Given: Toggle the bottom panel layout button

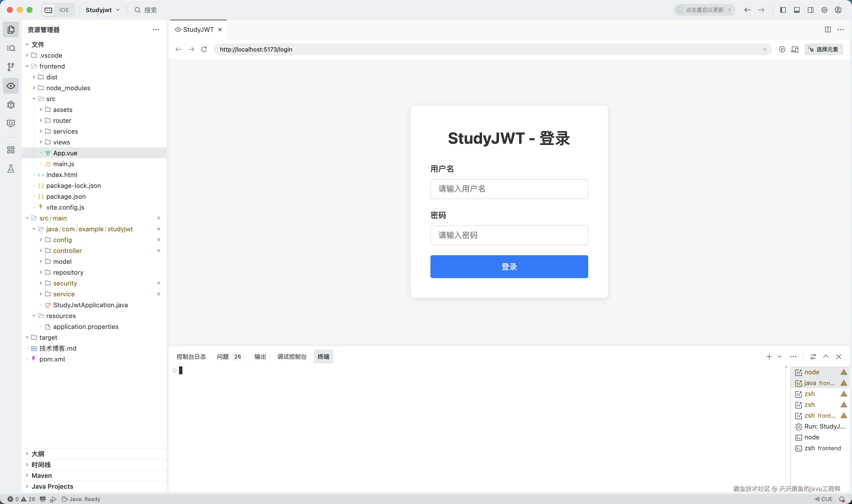Looking at the screenshot, I should tap(797, 10).
